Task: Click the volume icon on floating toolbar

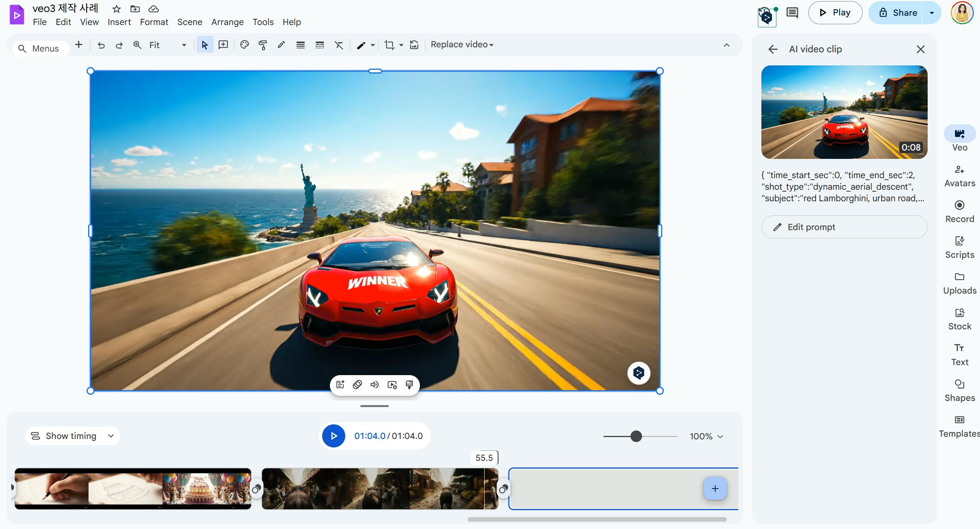Action: [375, 385]
